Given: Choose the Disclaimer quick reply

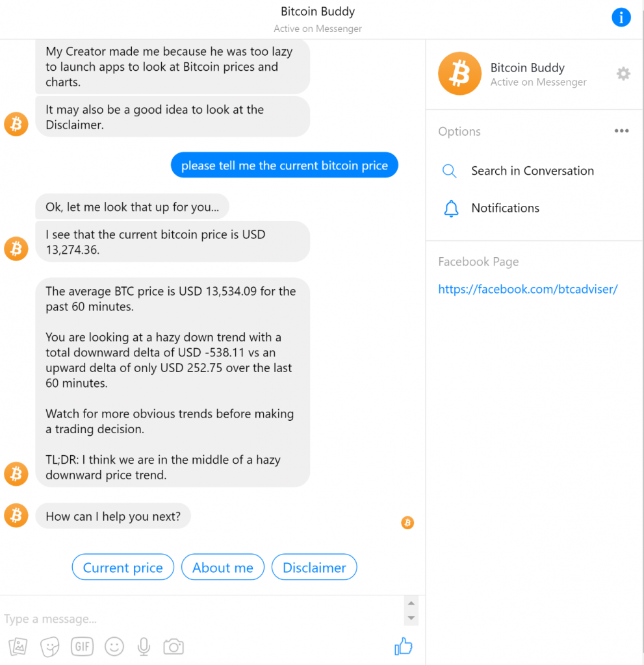Looking at the screenshot, I should (x=314, y=567).
